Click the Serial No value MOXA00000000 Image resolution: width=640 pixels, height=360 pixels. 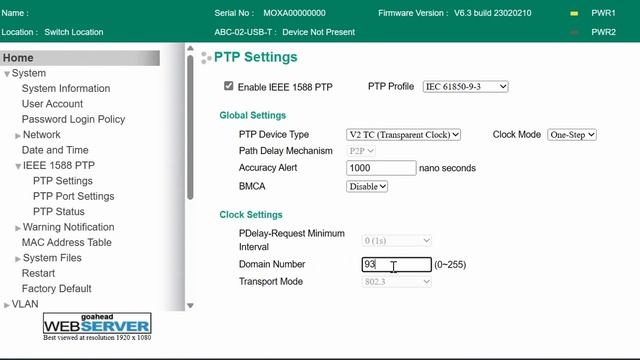click(294, 13)
